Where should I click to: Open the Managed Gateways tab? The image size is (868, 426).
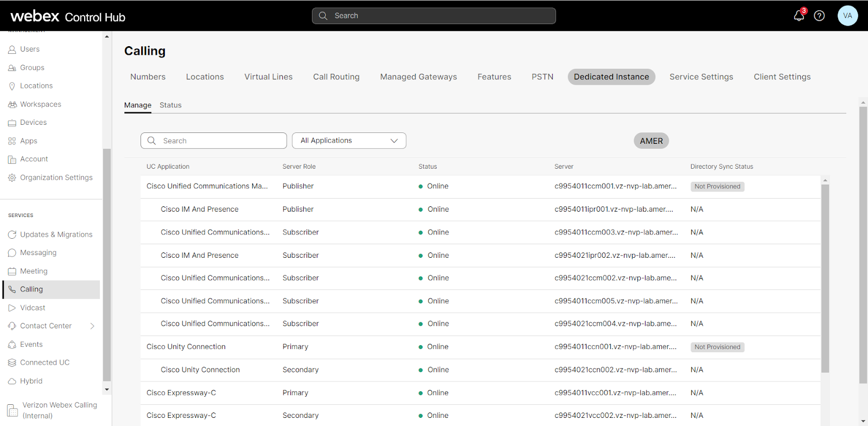point(418,77)
